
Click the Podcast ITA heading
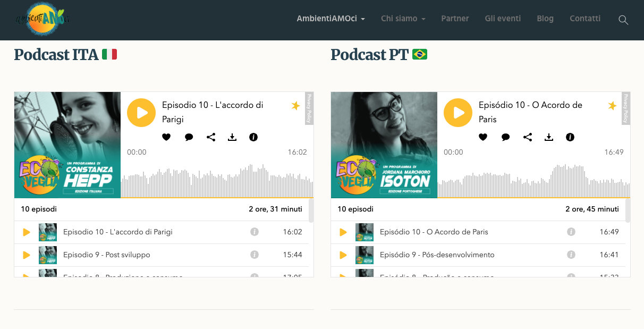[x=65, y=55]
